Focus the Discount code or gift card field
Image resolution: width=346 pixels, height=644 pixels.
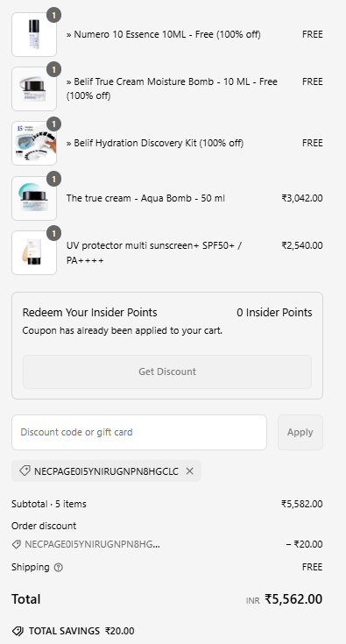pyautogui.click(x=139, y=432)
